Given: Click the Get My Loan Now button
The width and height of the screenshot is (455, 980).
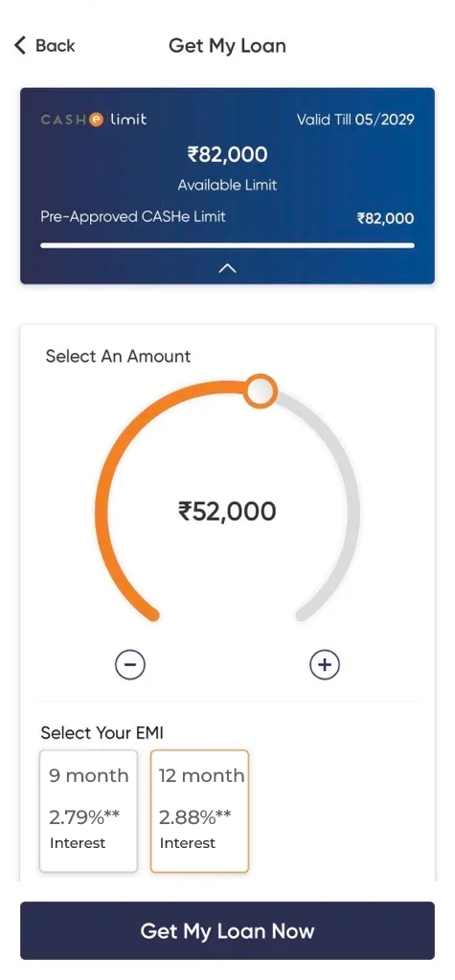Looking at the screenshot, I should pos(227,930).
